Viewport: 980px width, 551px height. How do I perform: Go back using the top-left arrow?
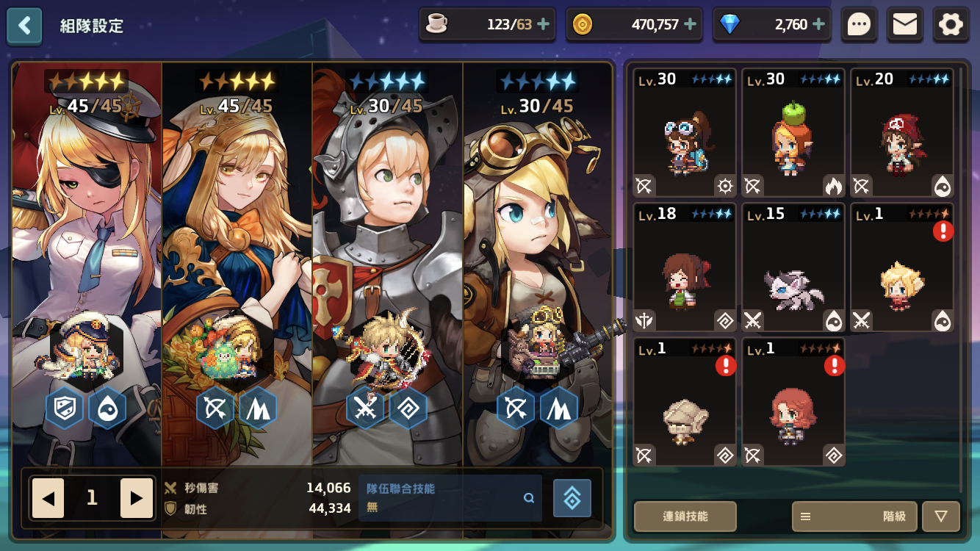[x=24, y=26]
